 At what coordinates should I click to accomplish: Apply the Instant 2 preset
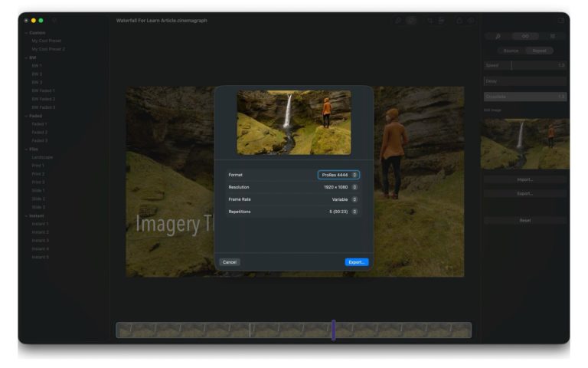[40, 232]
